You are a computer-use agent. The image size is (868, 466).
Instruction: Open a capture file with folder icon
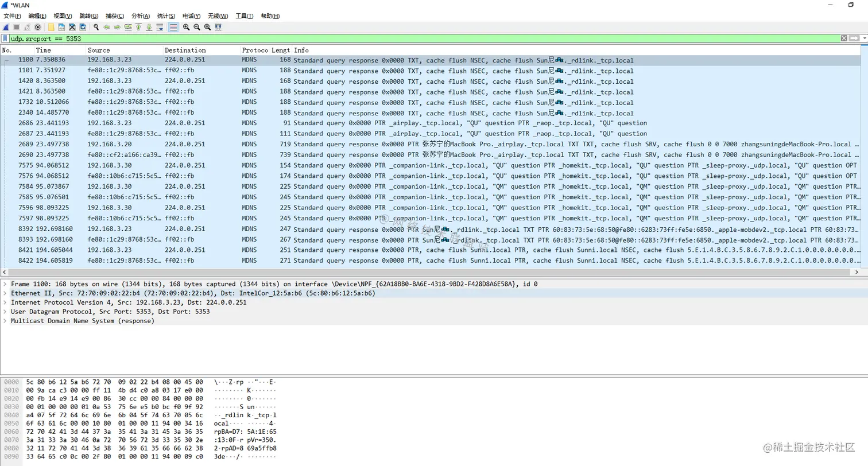point(51,27)
